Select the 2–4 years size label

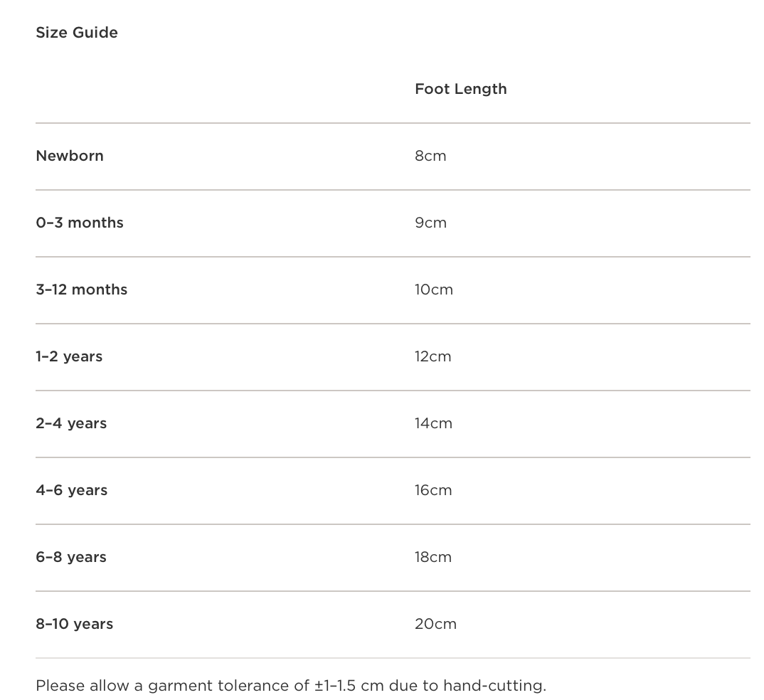click(71, 423)
